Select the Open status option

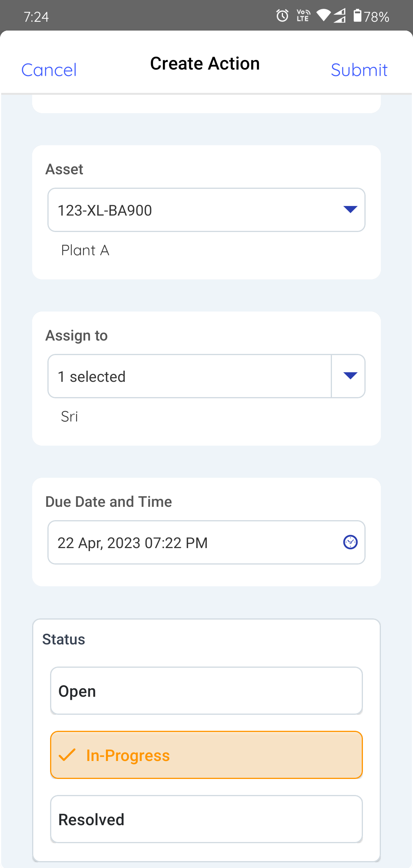pyautogui.click(x=206, y=691)
